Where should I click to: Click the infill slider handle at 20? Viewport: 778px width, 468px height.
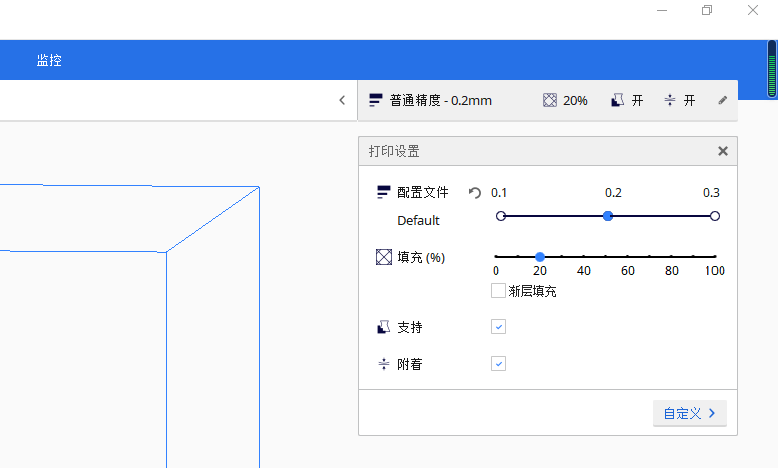tap(540, 257)
